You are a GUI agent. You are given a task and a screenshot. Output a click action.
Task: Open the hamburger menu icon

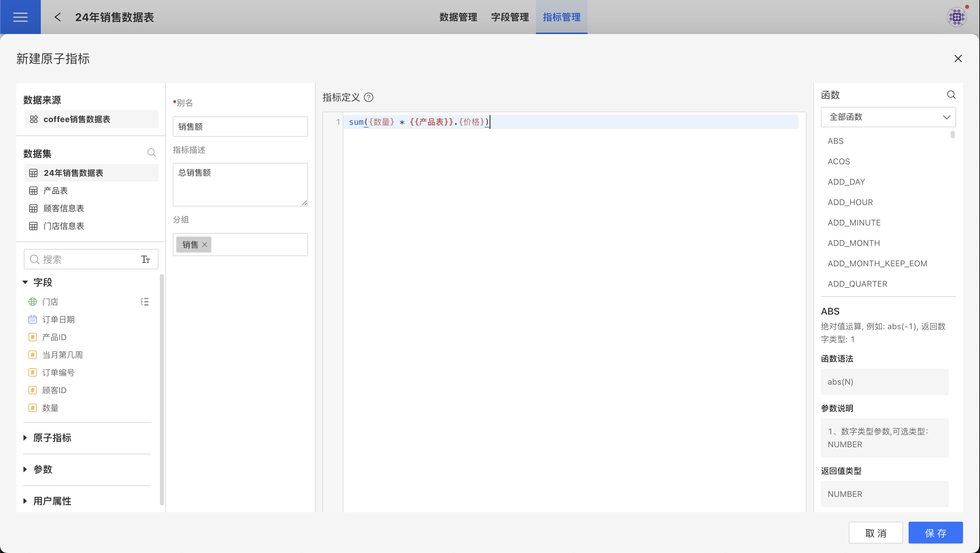click(x=20, y=17)
